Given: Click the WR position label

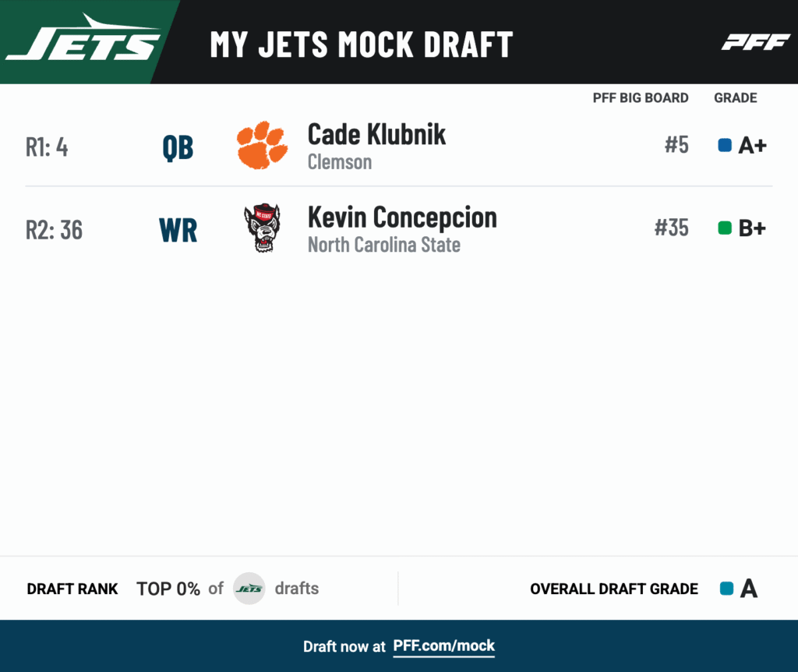Looking at the screenshot, I should point(178,230).
